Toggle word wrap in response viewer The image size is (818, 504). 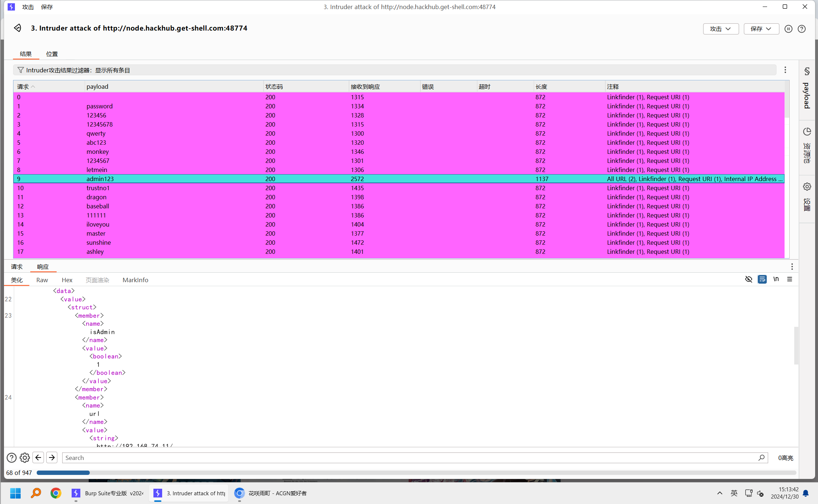click(x=762, y=279)
